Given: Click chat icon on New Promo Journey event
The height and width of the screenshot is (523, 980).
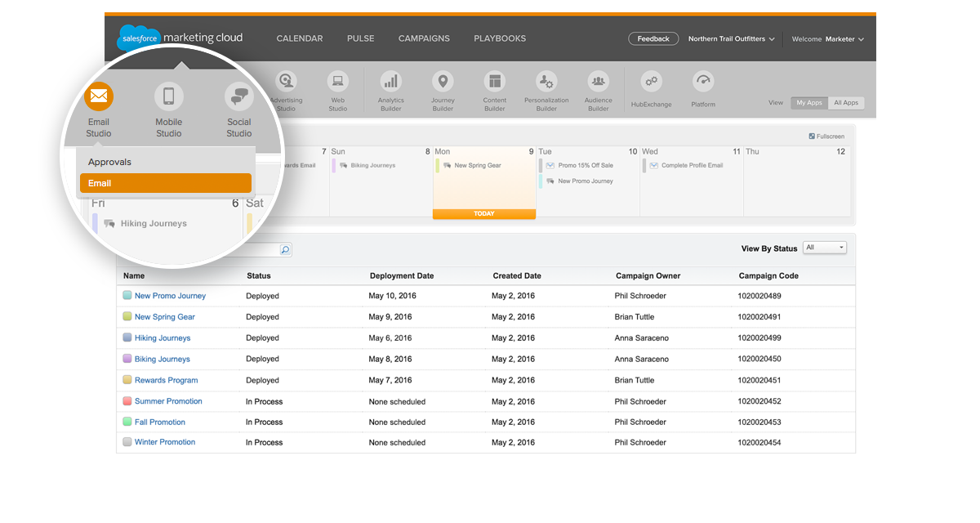Looking at the screenshot, I should coord(550,181).
